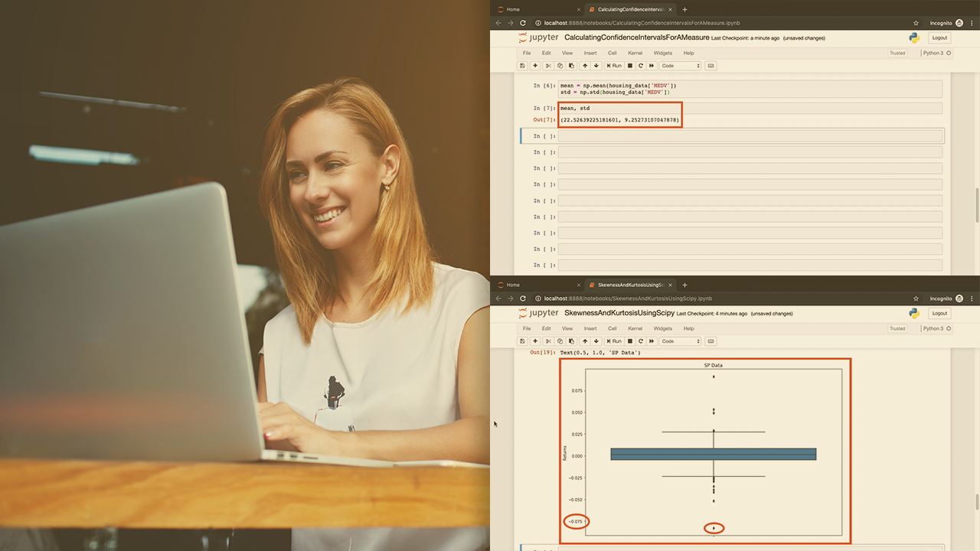Move cell up in SkewnessAndKurtosis notebook

tap(585, 341)
